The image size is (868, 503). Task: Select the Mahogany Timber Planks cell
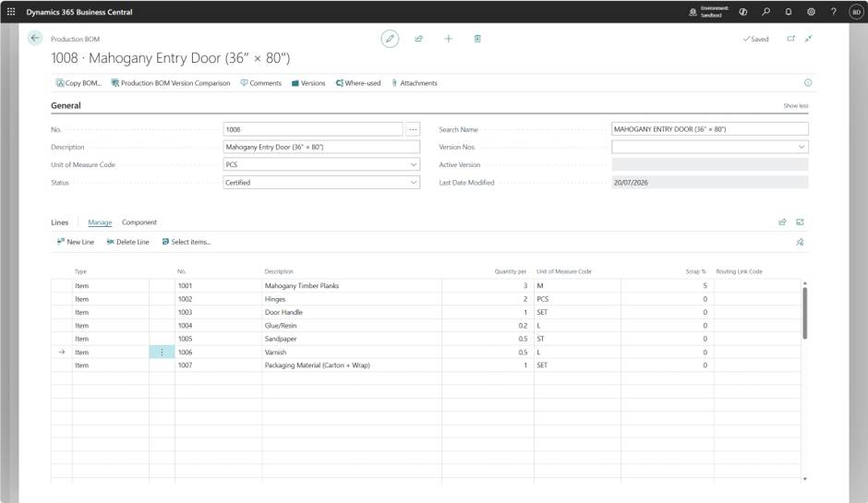click(x=352, y=286)
